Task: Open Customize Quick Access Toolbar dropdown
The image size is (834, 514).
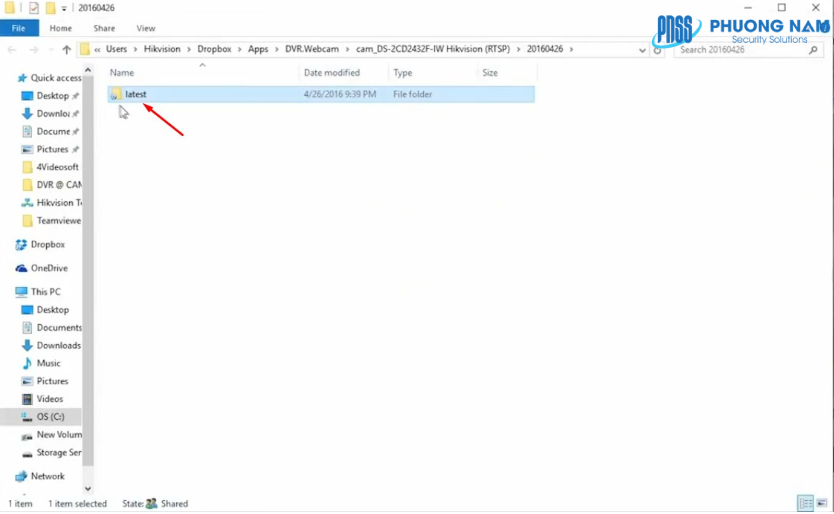Action: 65,8
